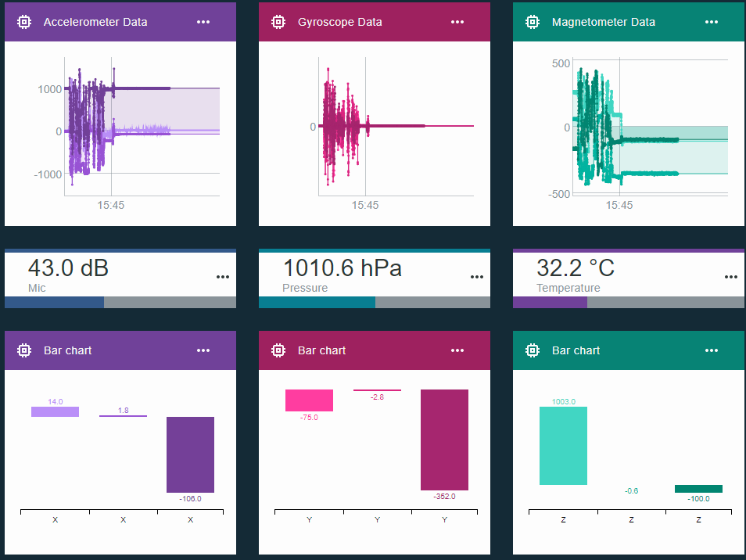
Task: Open magenta Y Bar chart menu
Action: coord(457,350)
